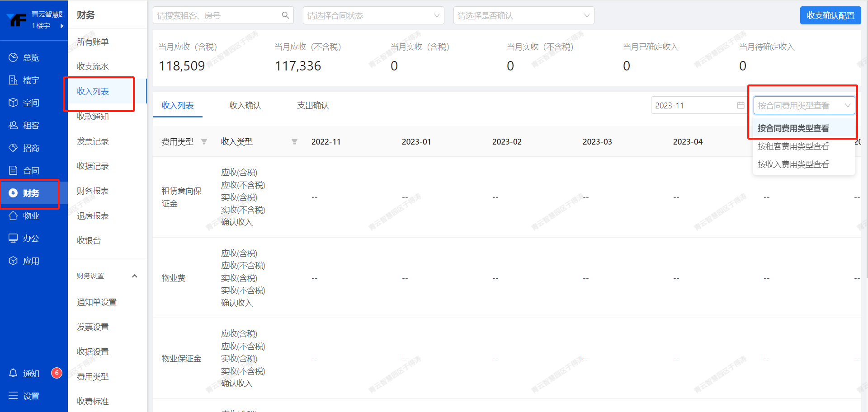
Task: Switch to the 收入确认 tab
Action: [x=245, y=105]
